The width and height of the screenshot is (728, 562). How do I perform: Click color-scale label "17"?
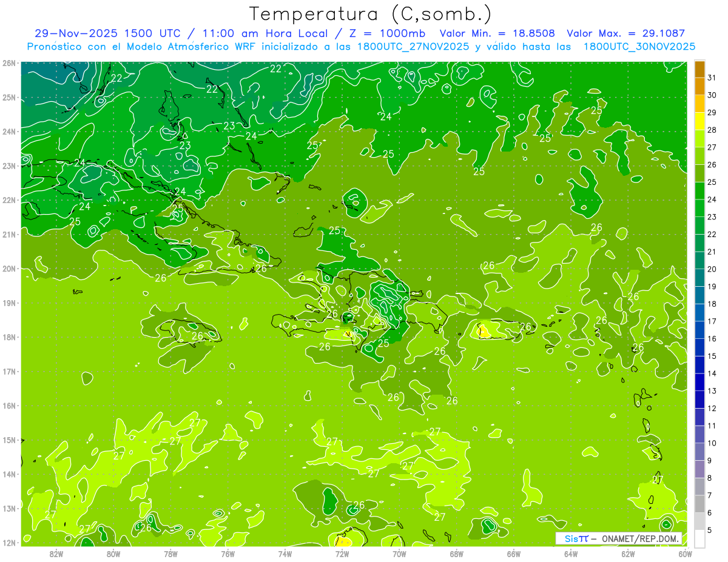712,321
